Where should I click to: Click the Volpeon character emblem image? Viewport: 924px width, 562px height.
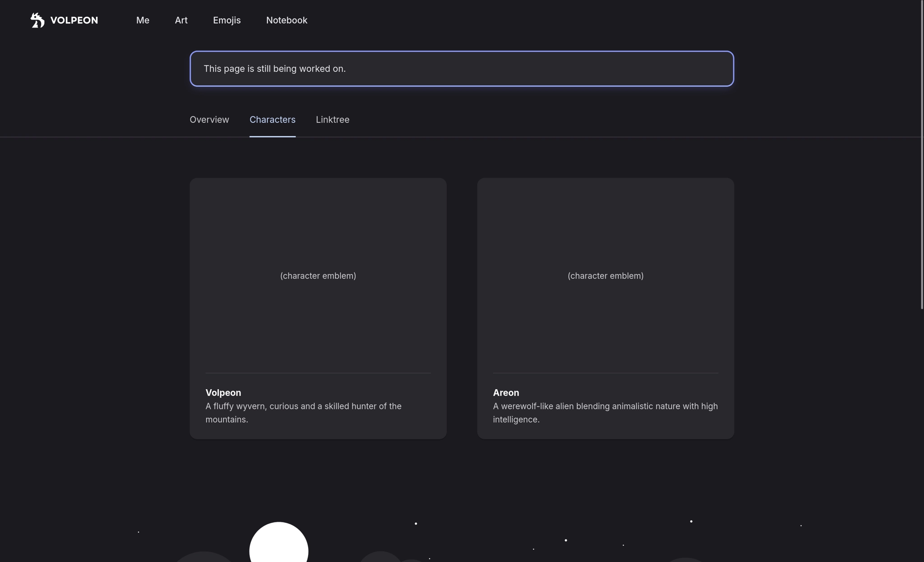point(318,276)
